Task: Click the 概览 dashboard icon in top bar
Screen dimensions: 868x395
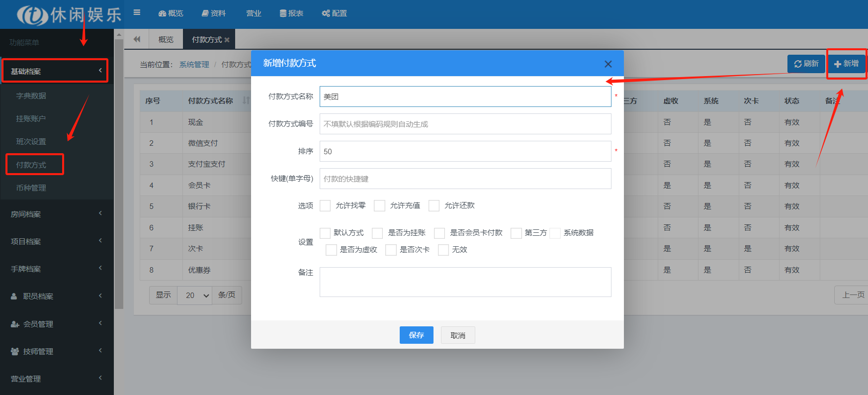Action: (x=162, y=13)
